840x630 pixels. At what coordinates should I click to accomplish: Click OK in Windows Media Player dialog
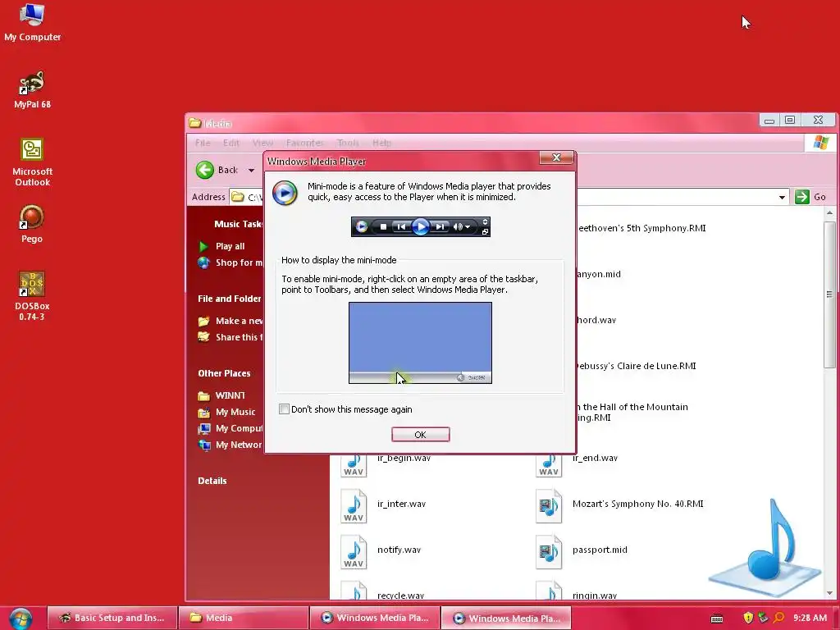coord(421,435)
